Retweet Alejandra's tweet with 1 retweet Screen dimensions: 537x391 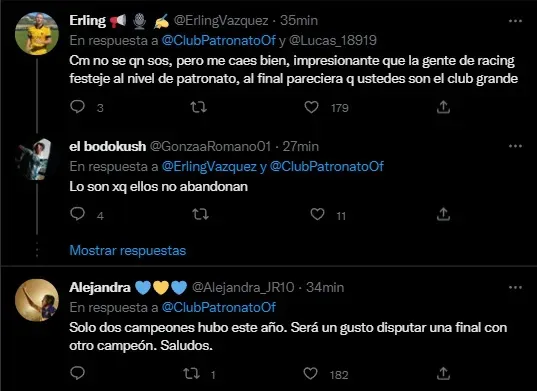coord(191,374)
